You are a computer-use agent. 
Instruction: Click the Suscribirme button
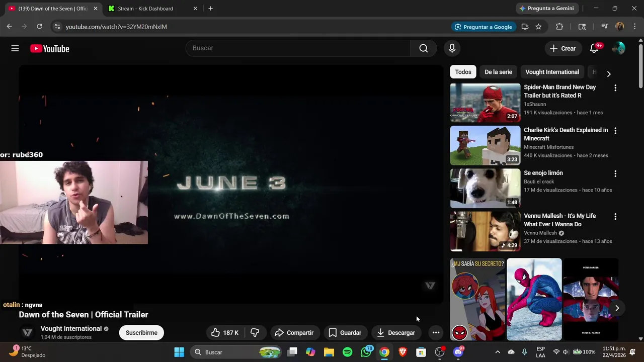(141, 333)
